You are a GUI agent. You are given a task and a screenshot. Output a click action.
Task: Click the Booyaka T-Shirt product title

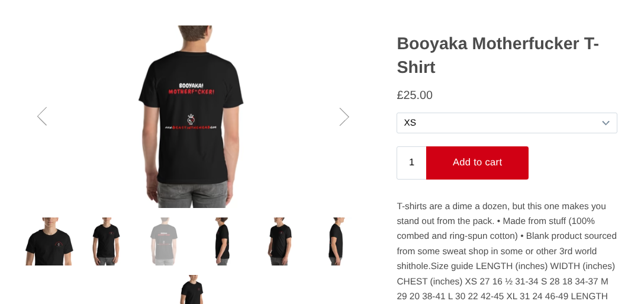click(498, 55)
